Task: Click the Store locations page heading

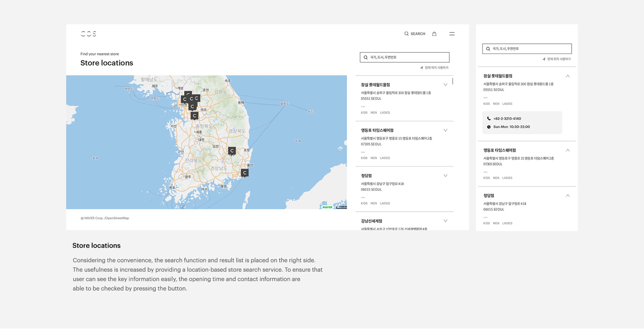Action: (x=107, y=63)
